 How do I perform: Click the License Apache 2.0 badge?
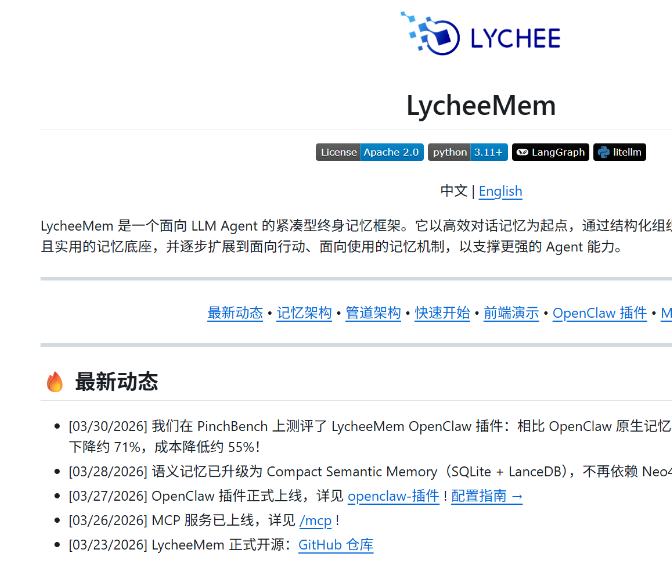[x=369, y=152]
